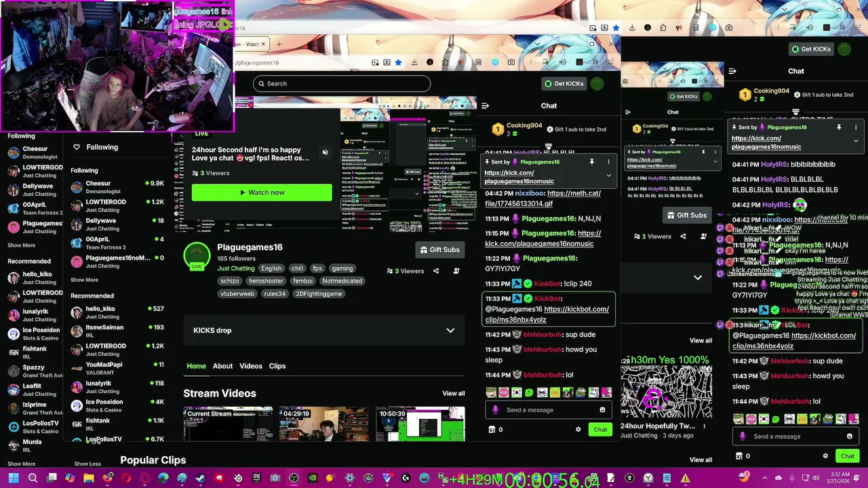Open Steam from the taskbar
Viewport: 868px width, 488px height.
pos(200,479)
